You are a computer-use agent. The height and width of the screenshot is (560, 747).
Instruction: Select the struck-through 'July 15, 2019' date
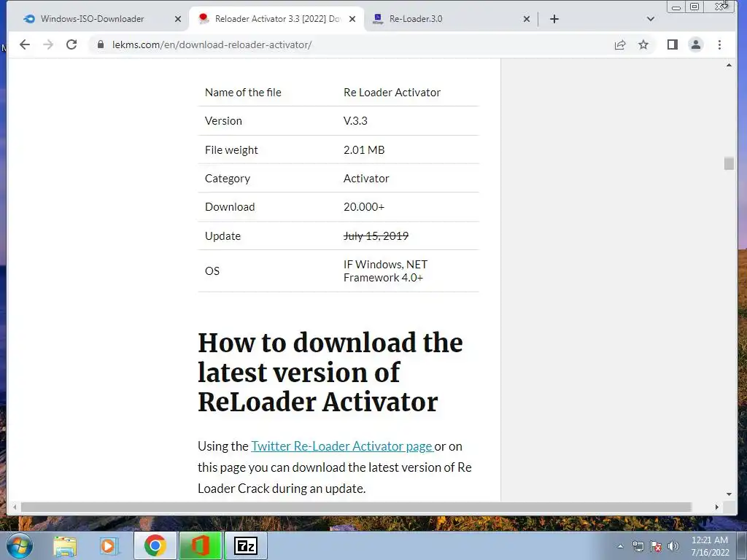point(376,236)
